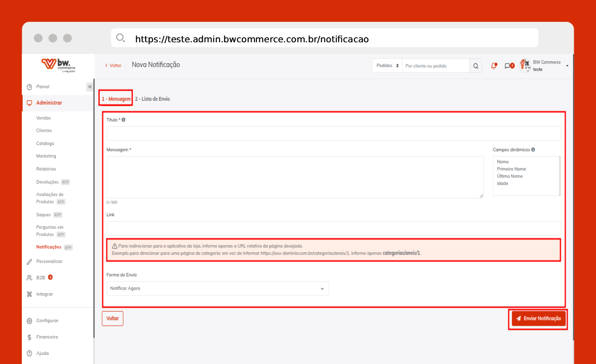Viewport: 596px width, 364px height.
Task: Select Primeiro Nome dynamic field
Action: click(x=511, y=169)
